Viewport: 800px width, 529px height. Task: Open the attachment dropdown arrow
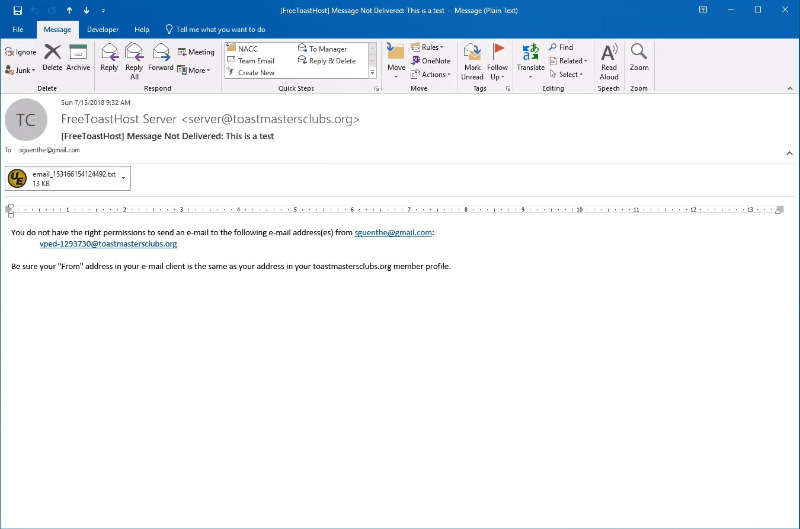point(123,178)
